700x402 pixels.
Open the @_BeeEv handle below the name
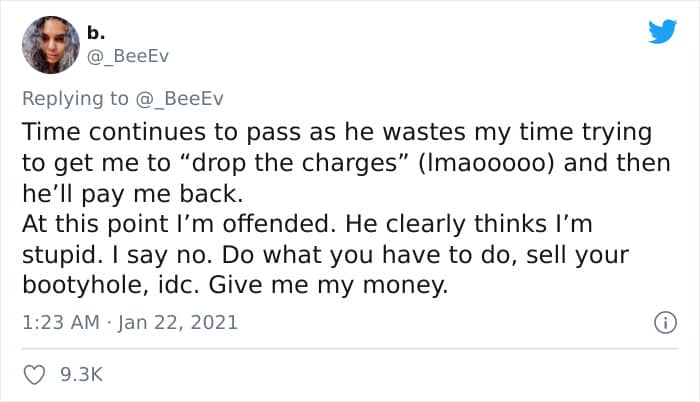tap(129, 56)
